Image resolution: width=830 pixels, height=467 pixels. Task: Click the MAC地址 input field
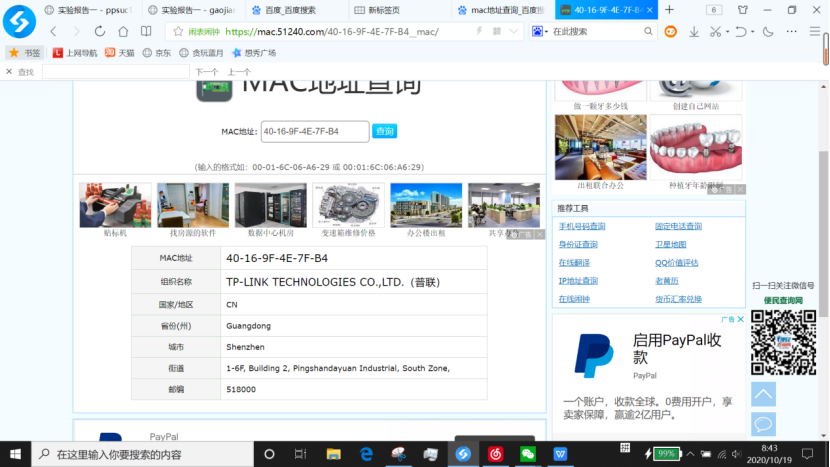coord(315,131)
